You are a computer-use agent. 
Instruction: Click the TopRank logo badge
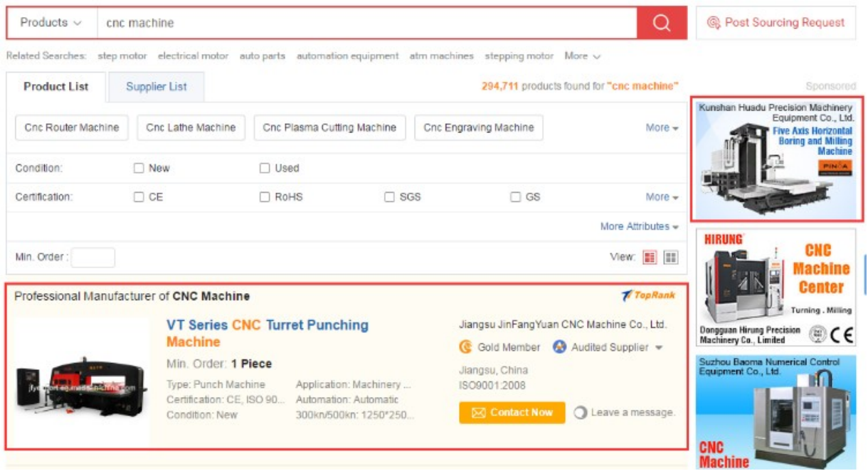[x=648, y=295]
